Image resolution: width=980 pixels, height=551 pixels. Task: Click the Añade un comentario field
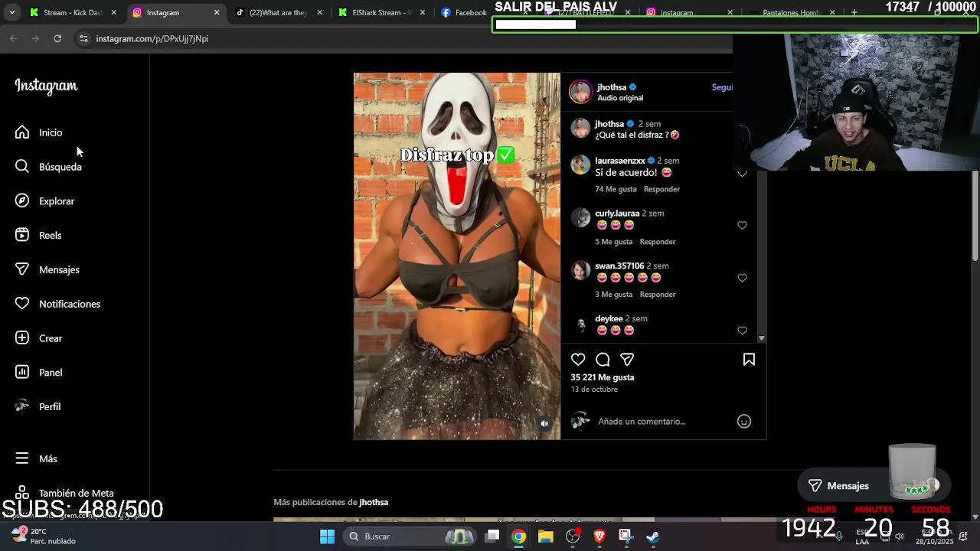coord(642,421)
